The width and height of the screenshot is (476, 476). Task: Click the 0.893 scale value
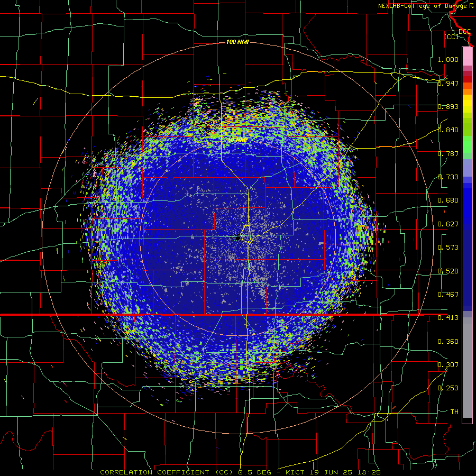tap(448, 106)
